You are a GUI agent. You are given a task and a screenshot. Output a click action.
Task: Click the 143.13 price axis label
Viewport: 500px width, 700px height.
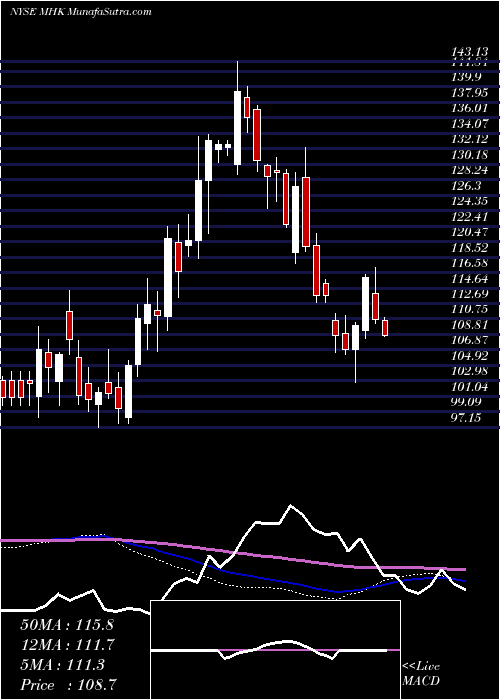pos(471,54)
